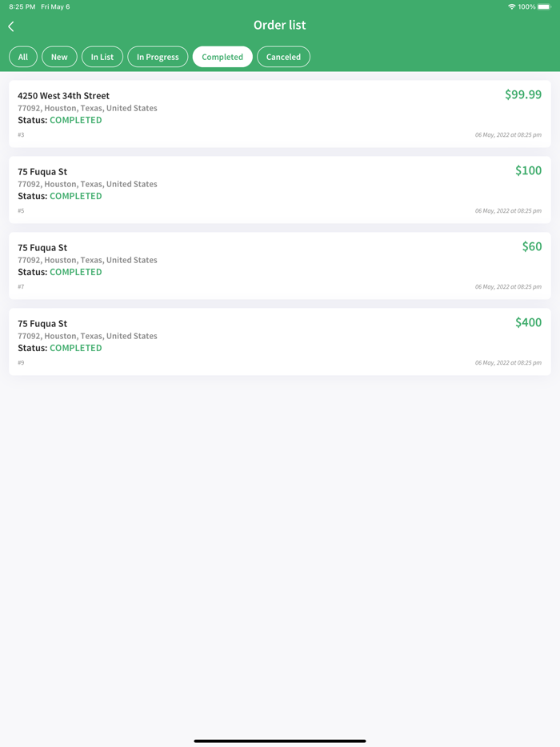The height and width of the screenshot is (747, 560).
Task: Tap the $99.99 order price
Action: point(522,94)
